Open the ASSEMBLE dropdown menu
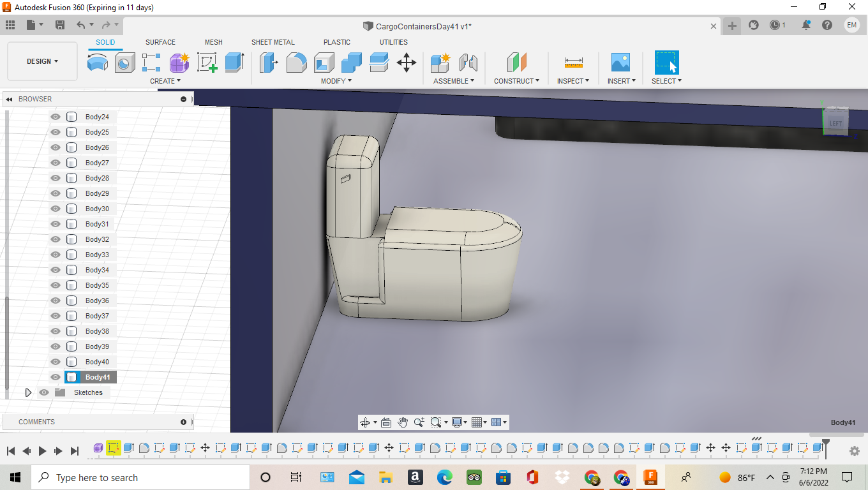 pos(454,81)
